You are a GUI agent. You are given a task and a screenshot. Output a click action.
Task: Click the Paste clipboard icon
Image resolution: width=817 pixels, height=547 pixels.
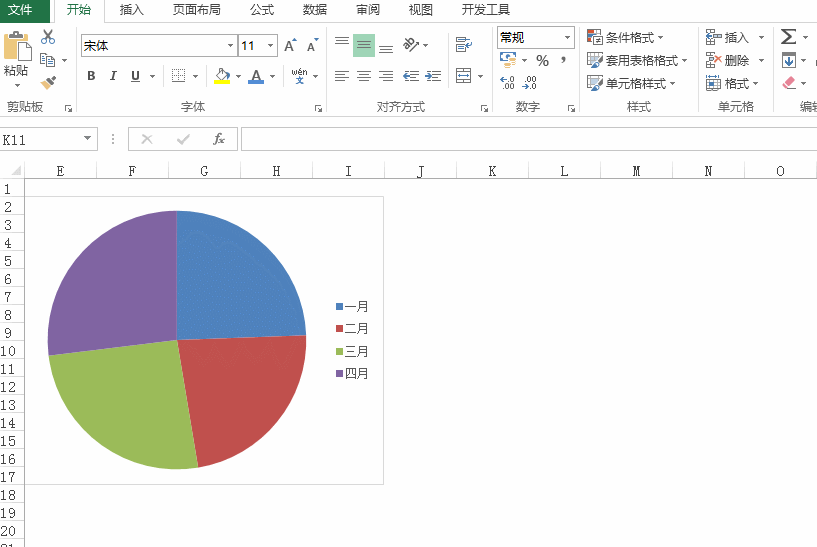pyautogui.click(x=17, y=46)
